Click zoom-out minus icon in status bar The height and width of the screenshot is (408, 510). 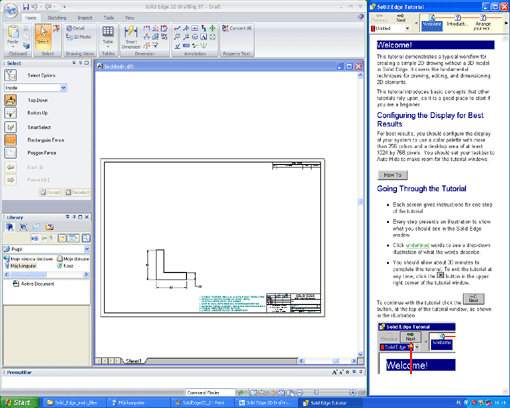(299, 393)
